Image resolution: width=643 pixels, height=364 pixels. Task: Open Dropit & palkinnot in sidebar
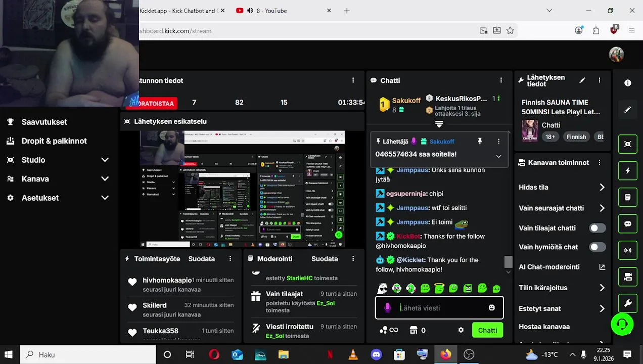(54, 141)
